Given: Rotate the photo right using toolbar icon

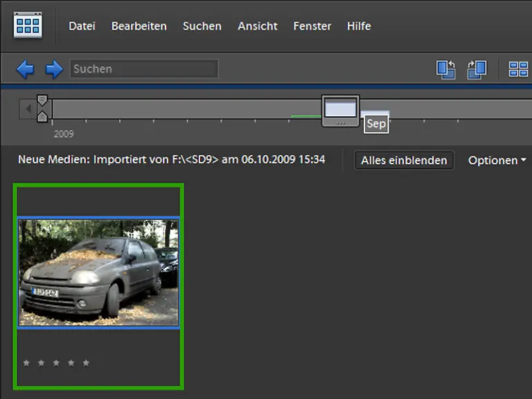Looking at the screenshot, I should click(477, 69).
